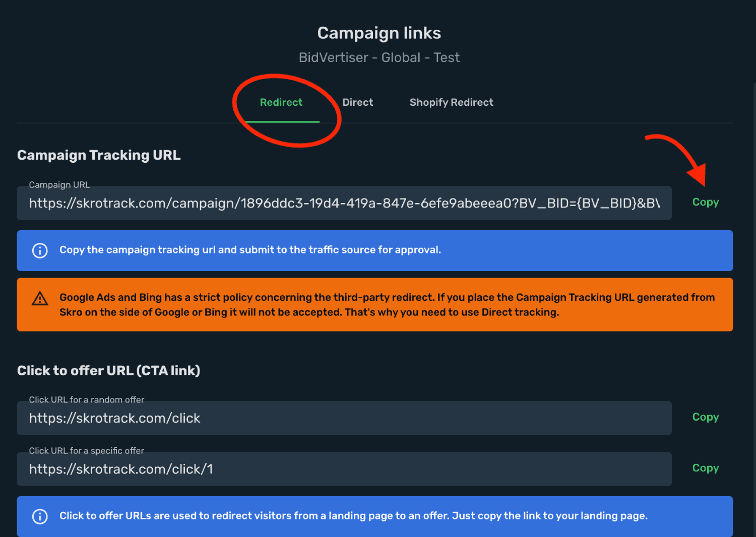Click the 'Campaign URL' field label
The width and height of the screenshot is (756, 537).
pos(59,184)
